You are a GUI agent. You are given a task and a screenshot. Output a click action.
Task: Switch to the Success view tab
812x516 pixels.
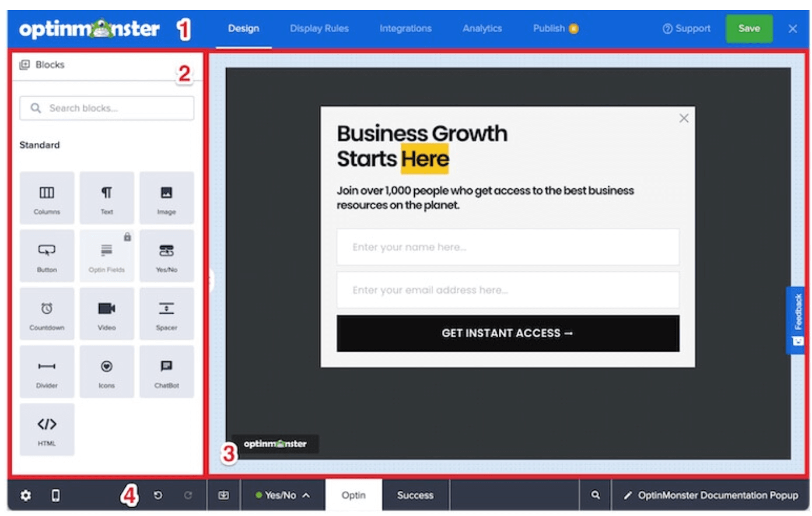(415, 495)
